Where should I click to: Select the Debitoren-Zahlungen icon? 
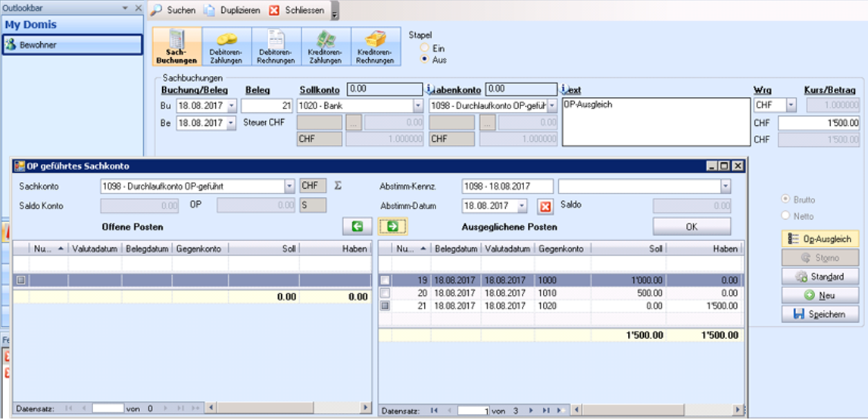[226, 47]
